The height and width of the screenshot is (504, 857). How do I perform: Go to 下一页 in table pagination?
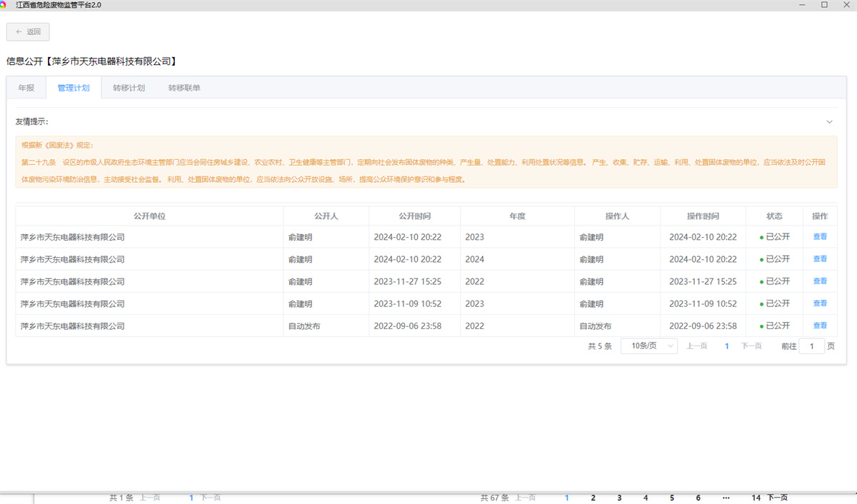tap(751, 346)
